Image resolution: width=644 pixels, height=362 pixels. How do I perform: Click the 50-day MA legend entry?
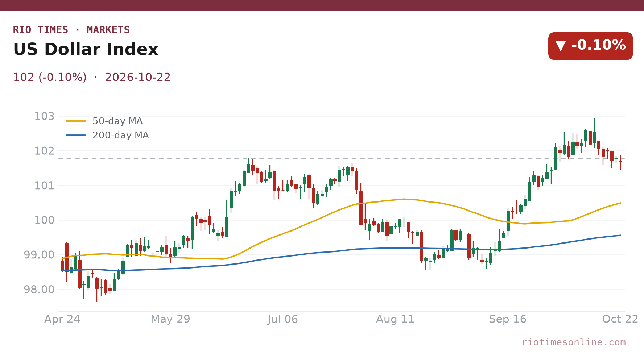coord(104,121)
